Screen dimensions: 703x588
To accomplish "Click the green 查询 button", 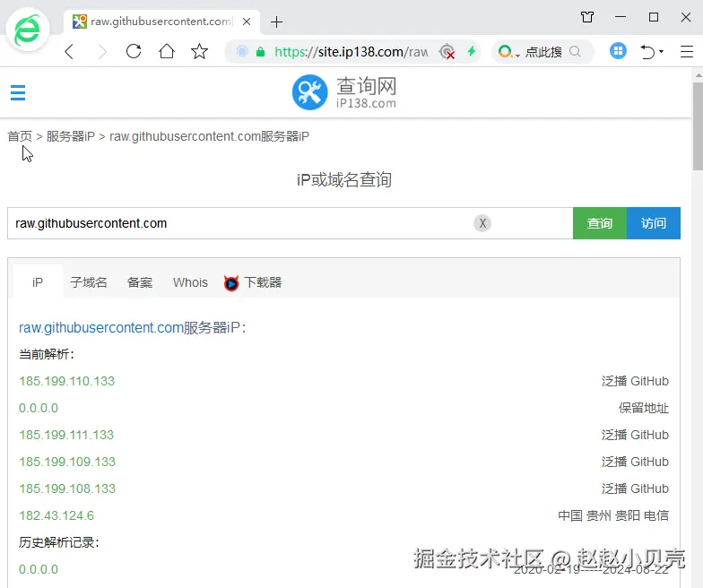I will (x=600, y=223).
